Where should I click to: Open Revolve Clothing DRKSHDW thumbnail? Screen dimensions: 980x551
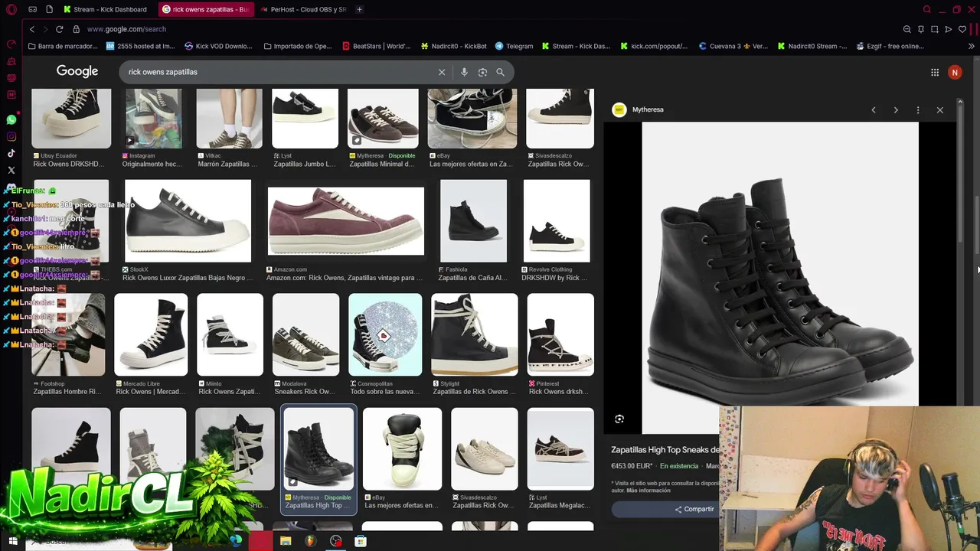point(557,221)
